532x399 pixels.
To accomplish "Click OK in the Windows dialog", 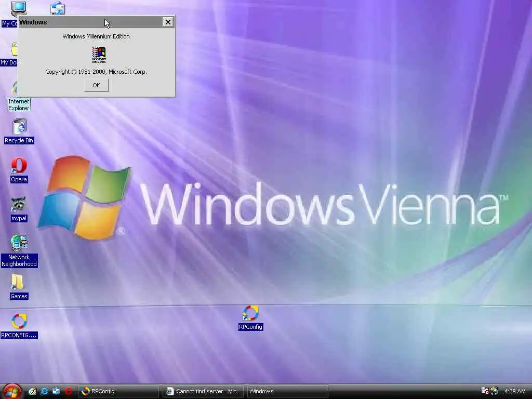I will tap(96, 85).
